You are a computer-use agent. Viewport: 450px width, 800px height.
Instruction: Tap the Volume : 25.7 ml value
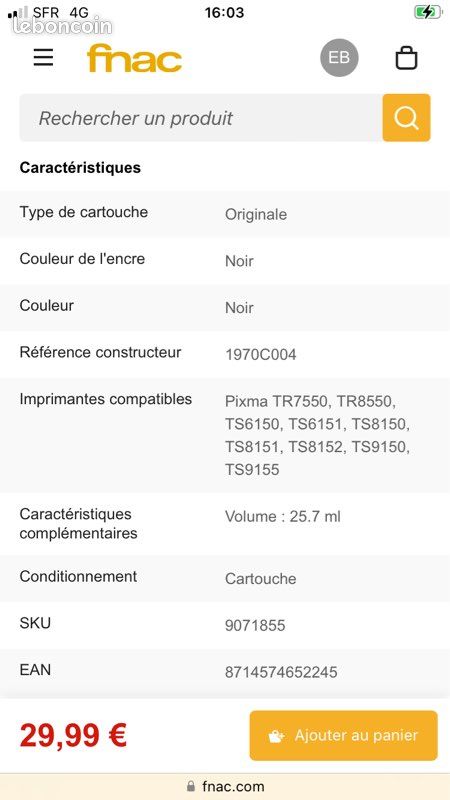pos(283,516)
